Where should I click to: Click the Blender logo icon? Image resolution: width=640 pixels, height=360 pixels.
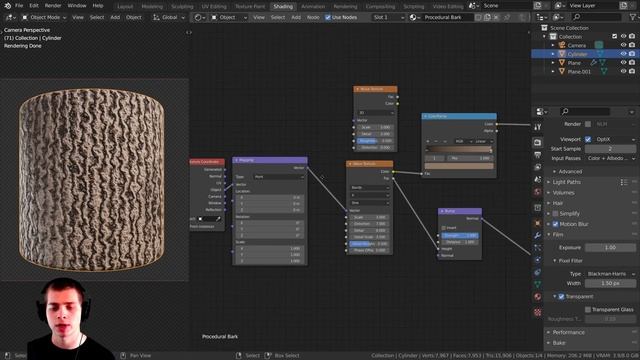7,6
